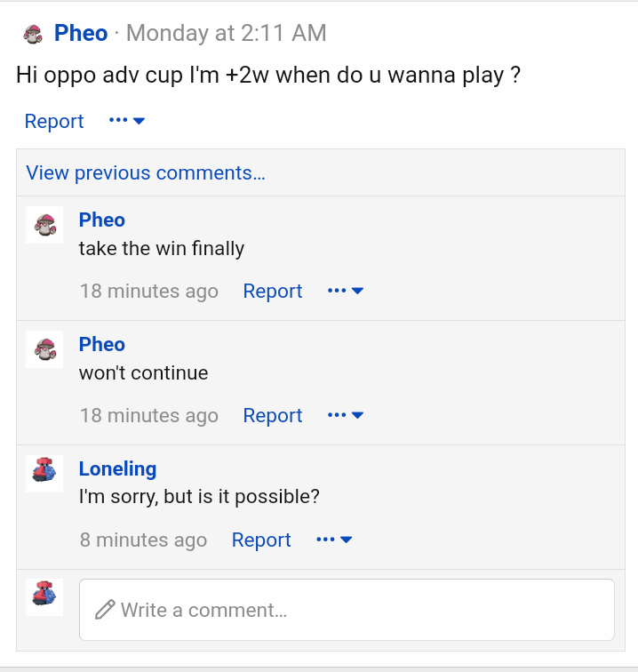Screen dimensions: 638x672
Task: Click Loneling's avatar on the comment
Action: pyautogui.click(x=44, y=474)
